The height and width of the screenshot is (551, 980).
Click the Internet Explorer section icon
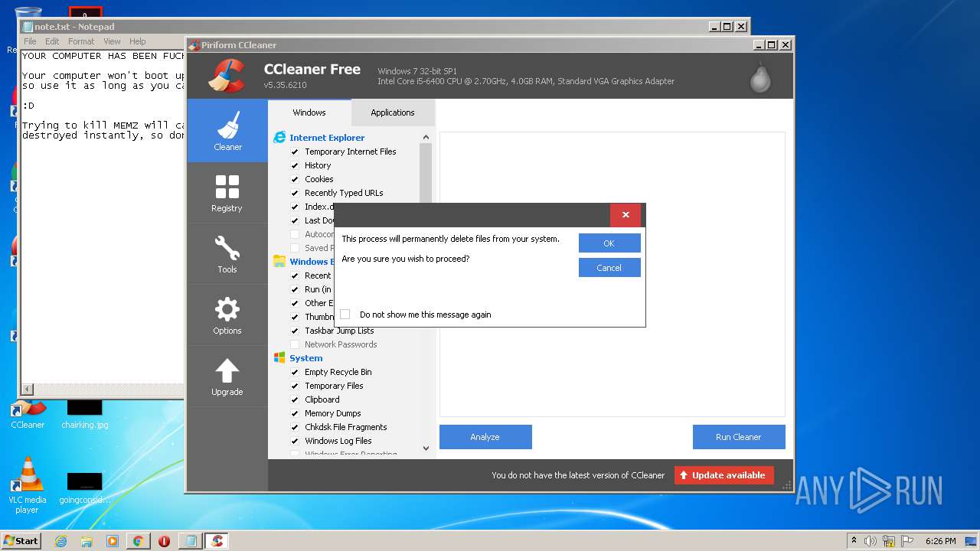pos(279,138)
